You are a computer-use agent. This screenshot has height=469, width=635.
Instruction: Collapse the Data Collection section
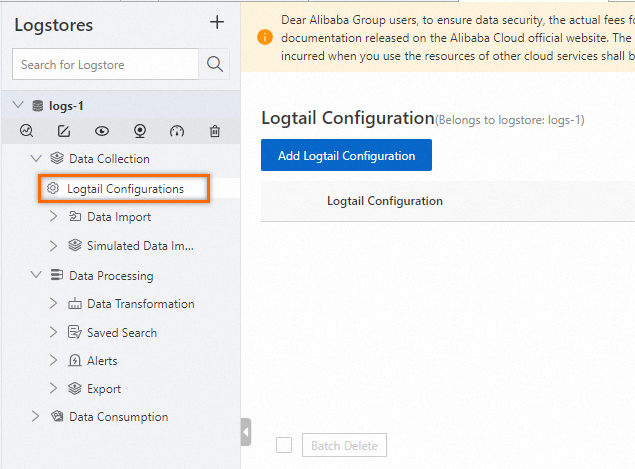point(36,159)
